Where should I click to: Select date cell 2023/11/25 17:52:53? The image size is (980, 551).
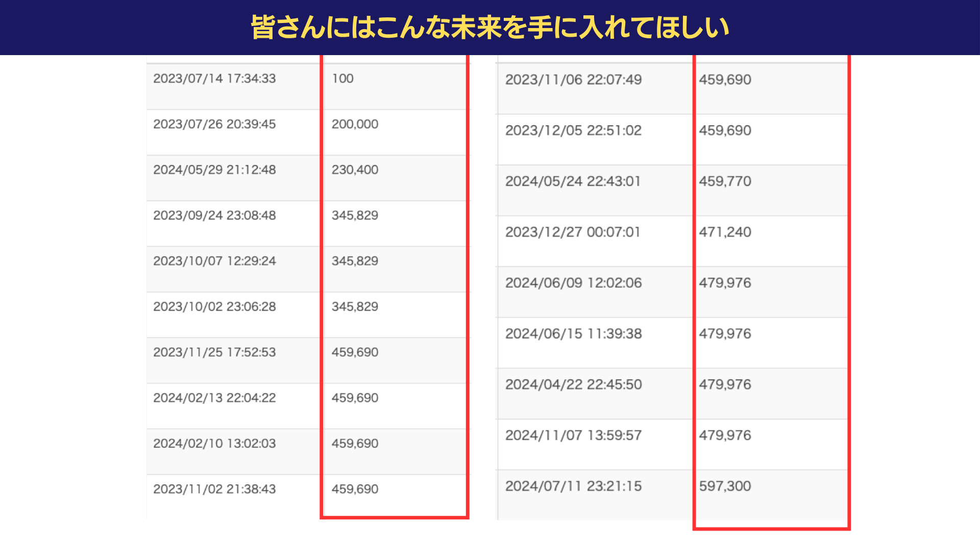[x=214, y=352]
